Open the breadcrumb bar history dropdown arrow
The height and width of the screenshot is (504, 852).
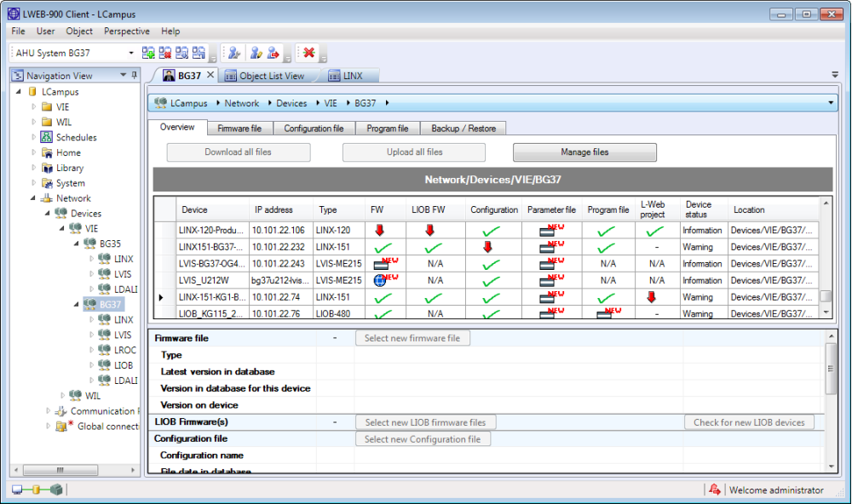tap(831, 103)
